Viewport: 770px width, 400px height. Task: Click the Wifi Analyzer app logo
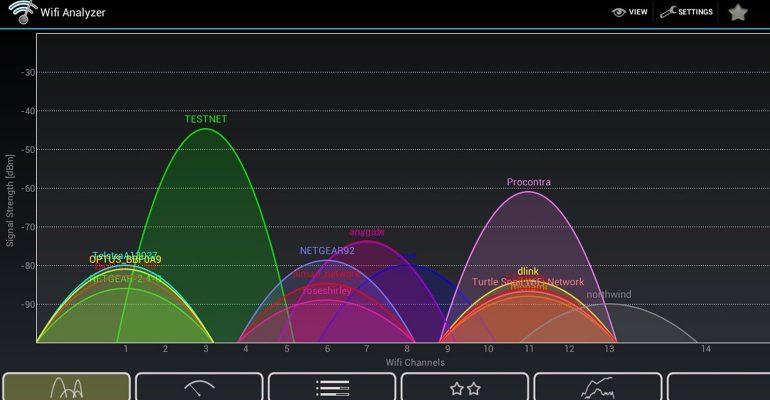tap(19, 12)
